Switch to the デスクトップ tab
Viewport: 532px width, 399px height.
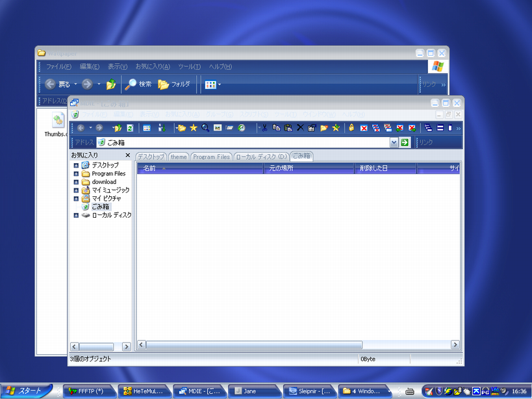tap(151, 157)
